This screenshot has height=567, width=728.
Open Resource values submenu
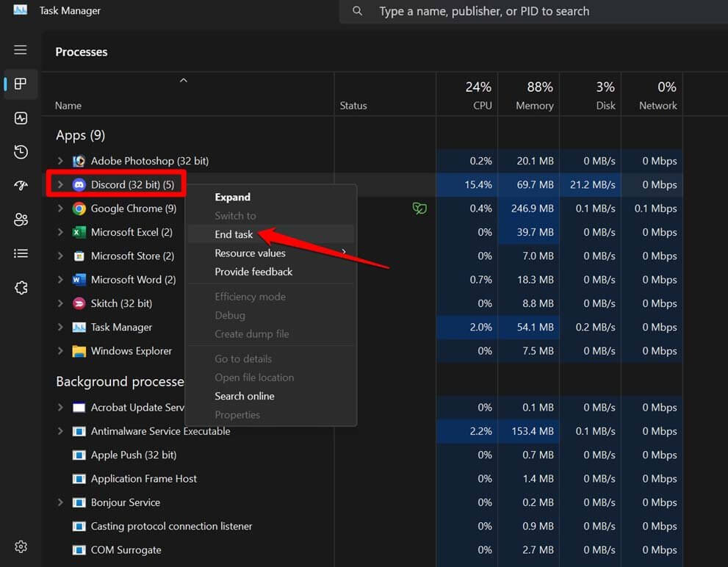click(x=250, y=253)
